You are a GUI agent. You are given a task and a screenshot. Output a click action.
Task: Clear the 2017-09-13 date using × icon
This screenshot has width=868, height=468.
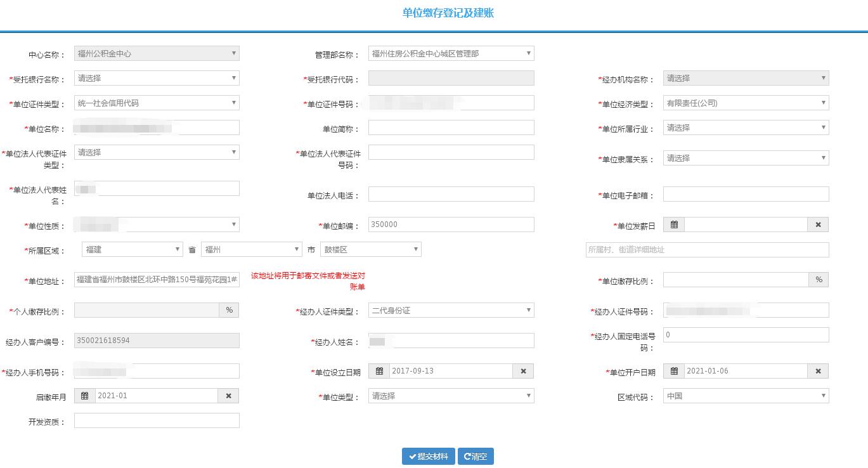[523, 370]
